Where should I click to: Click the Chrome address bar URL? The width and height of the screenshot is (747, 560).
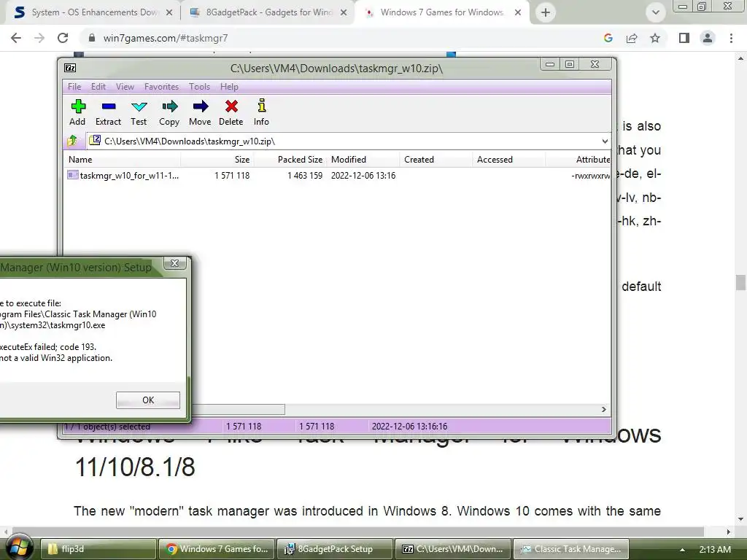[x=166, y=38]
